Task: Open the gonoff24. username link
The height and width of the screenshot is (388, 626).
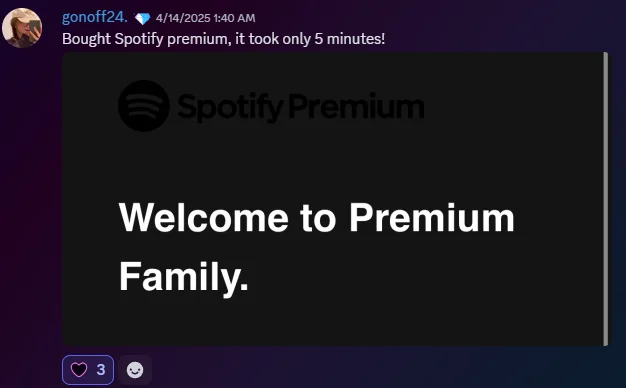Action: pyautogui.click(x=95, y=17)
